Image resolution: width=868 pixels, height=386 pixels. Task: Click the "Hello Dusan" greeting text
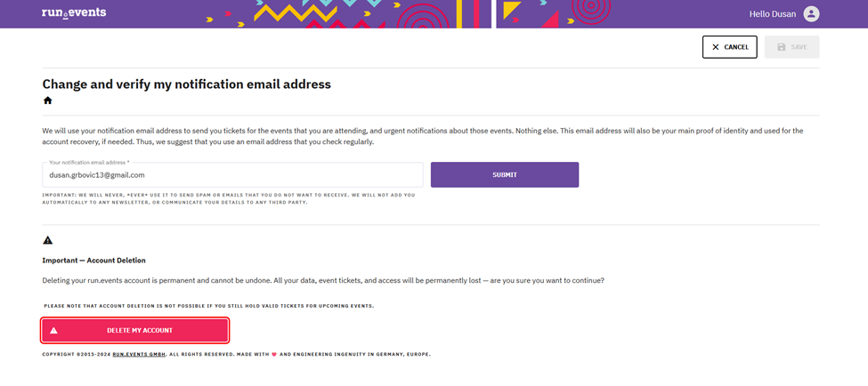pyautogui.click(x=773, y=13)
